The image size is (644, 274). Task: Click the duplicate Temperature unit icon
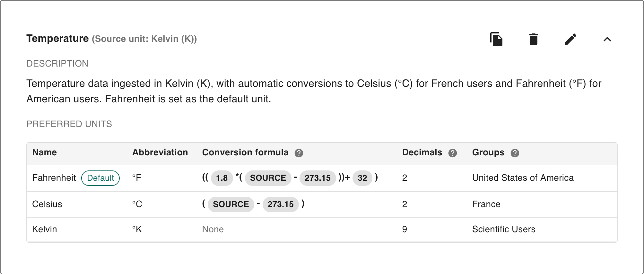pyautogui.click(x=496, y=39)
